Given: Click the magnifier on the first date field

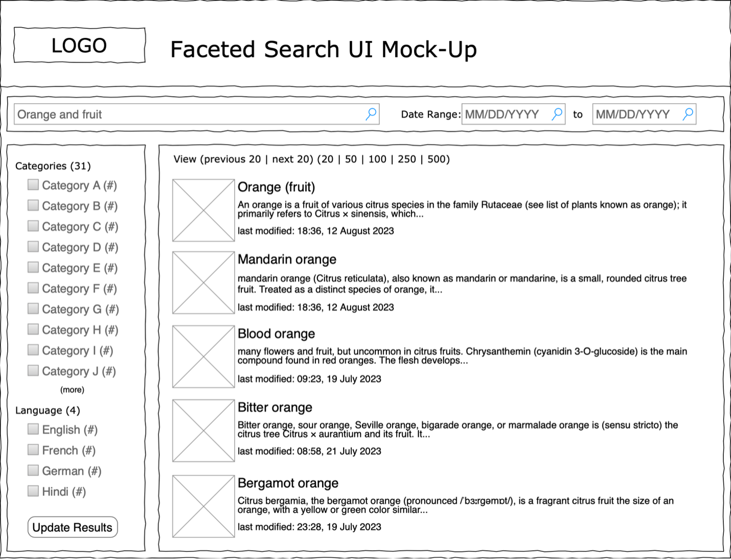Looking at the screenshot, I should click(x=557, y=114).
